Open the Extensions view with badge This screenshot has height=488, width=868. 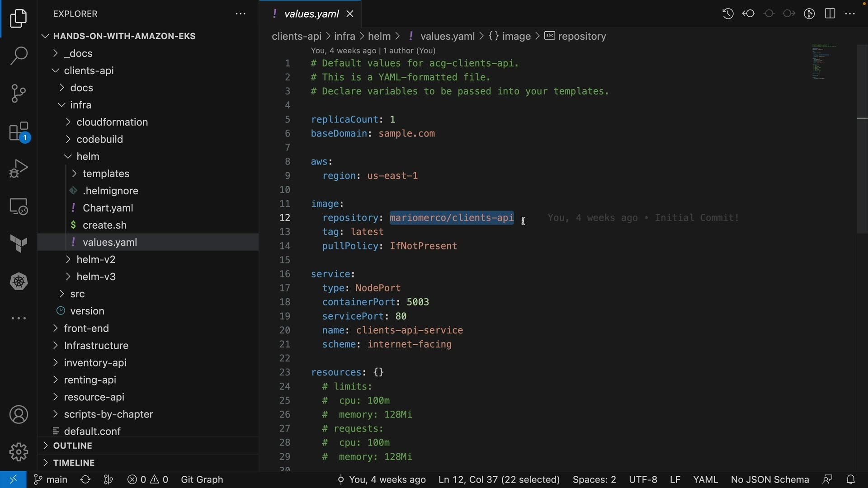[19, 132]
